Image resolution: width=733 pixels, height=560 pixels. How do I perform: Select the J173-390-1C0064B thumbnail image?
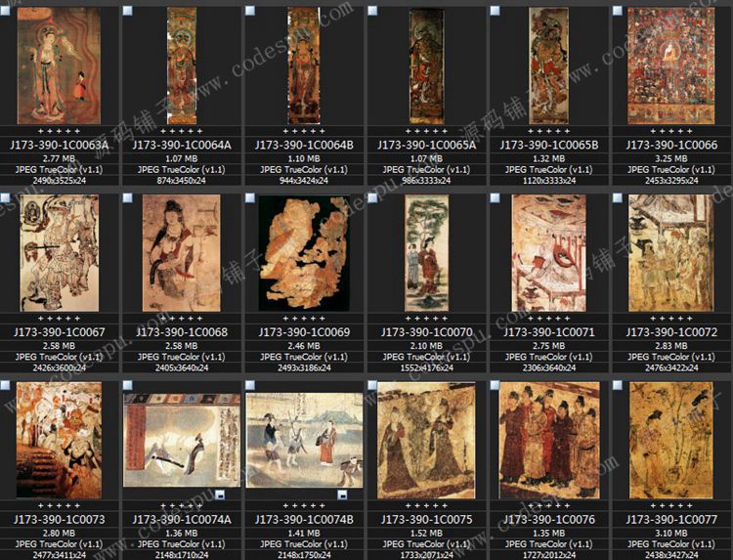click(304, 65)
